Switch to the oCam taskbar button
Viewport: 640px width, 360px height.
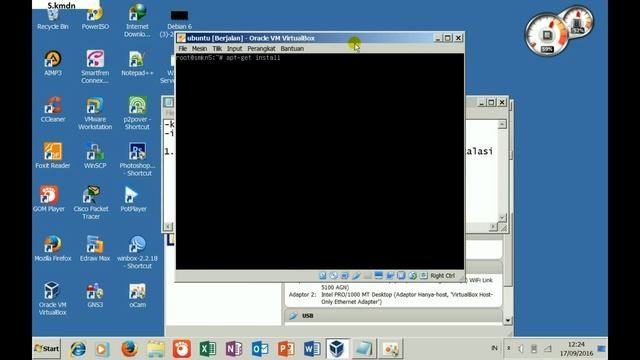pos(390,349)
